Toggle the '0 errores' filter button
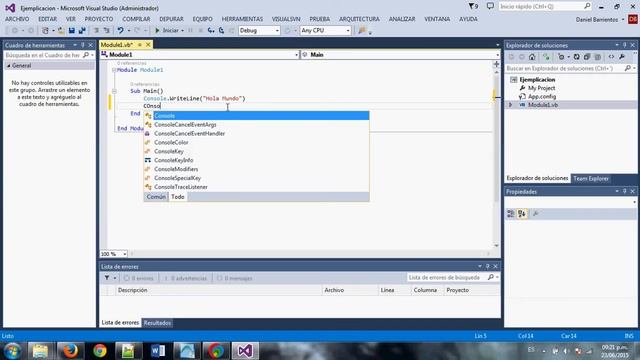Image resolution: width=640 pixels, height=360 pixels. 138,278
